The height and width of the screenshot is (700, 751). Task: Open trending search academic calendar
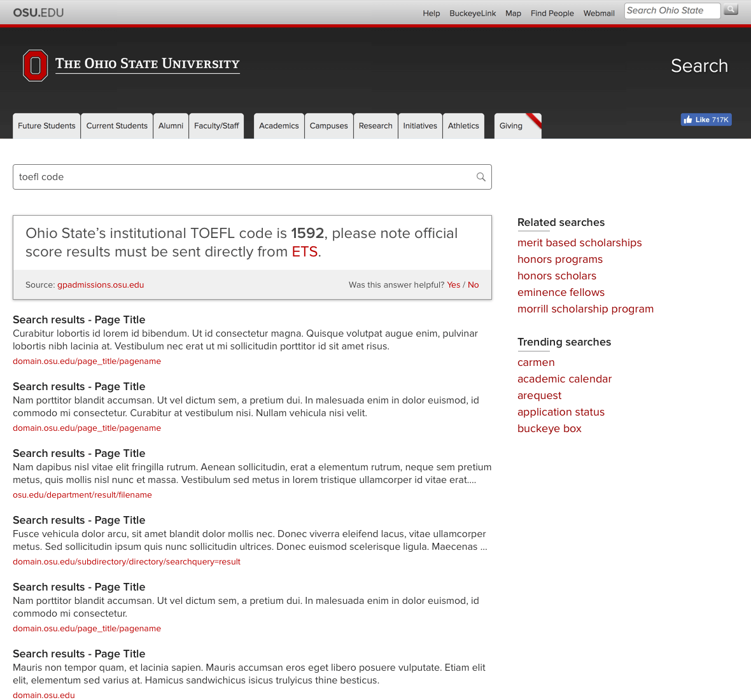[565, 379]
